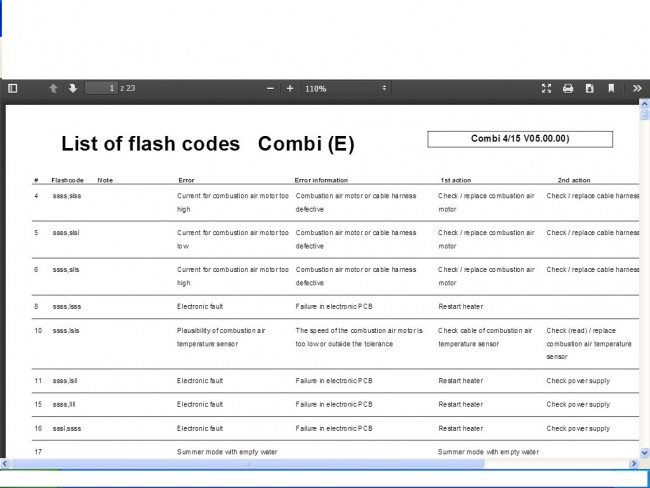Open the current view bookmark icon
Image resolution: width=650 pixels, height=488 pixels.
point(611,88)
